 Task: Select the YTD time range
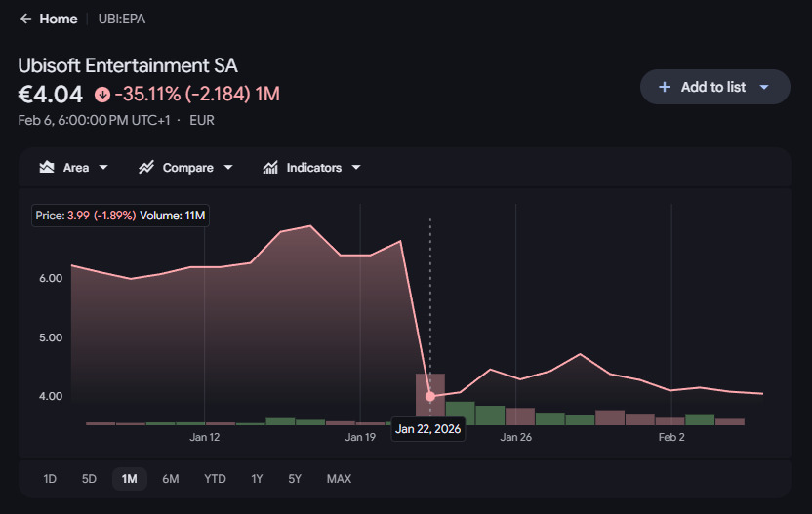coord(215,479)
